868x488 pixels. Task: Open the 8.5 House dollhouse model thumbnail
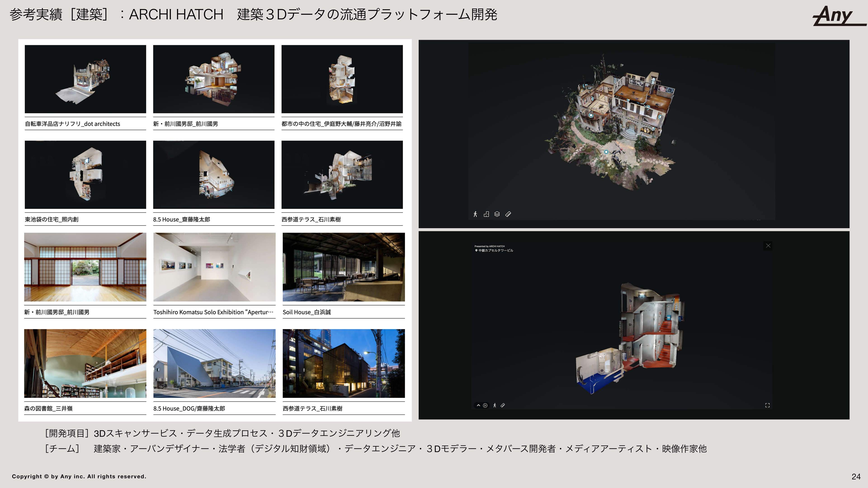click(214, 175)
